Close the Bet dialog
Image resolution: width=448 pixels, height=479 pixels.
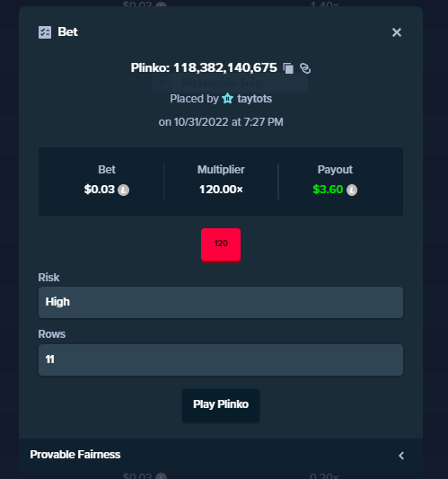point(397,32)
